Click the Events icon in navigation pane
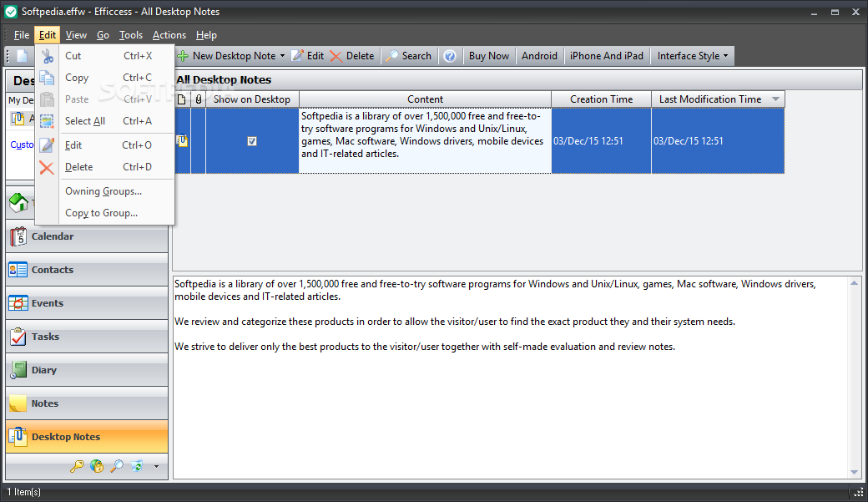 tap(18, 303)
